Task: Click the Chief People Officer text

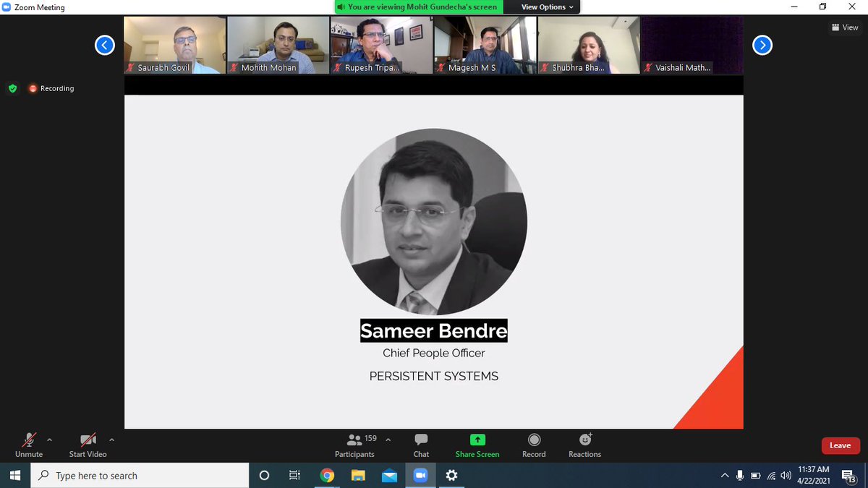Action: point(434,353)
